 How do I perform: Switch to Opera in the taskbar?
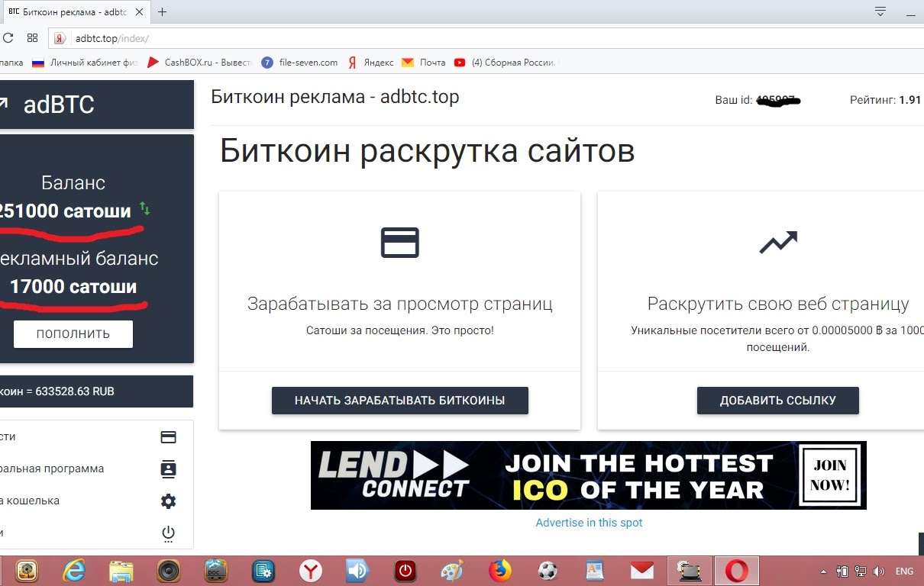click(736, 571)
